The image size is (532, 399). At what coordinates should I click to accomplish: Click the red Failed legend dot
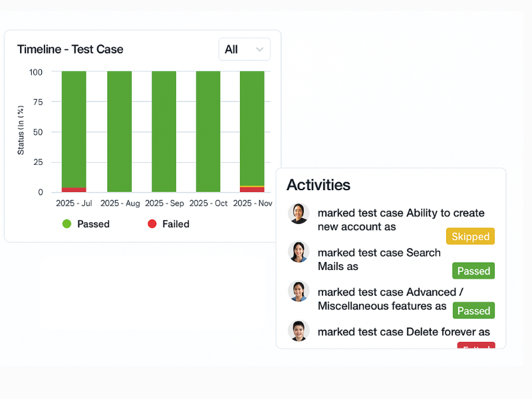coord(153,224)
